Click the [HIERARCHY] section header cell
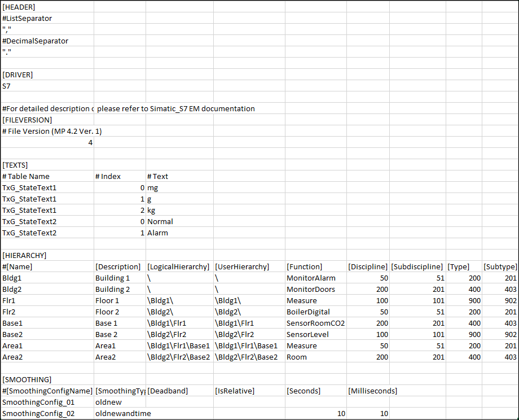Screen dimensions: 519x420 click(x=22, y=255)
